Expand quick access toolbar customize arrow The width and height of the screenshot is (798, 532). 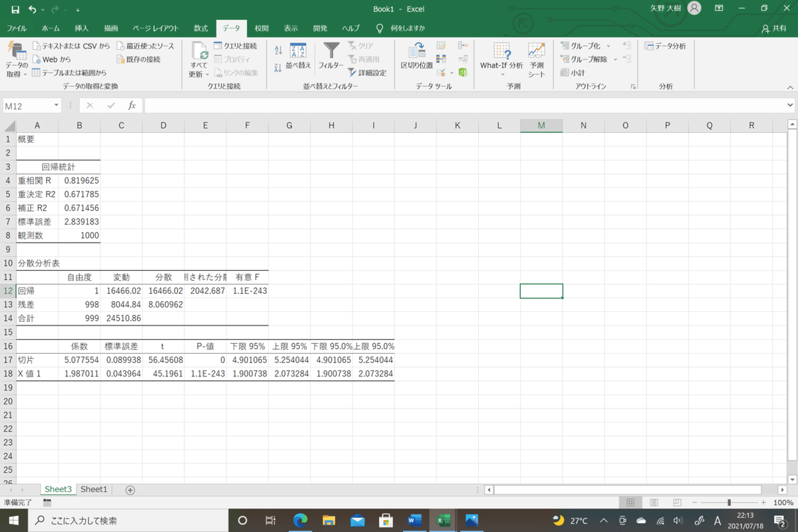click(78, 10)
